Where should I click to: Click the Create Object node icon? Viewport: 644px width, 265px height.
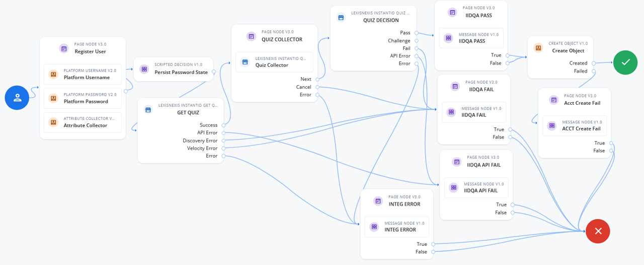538,47
